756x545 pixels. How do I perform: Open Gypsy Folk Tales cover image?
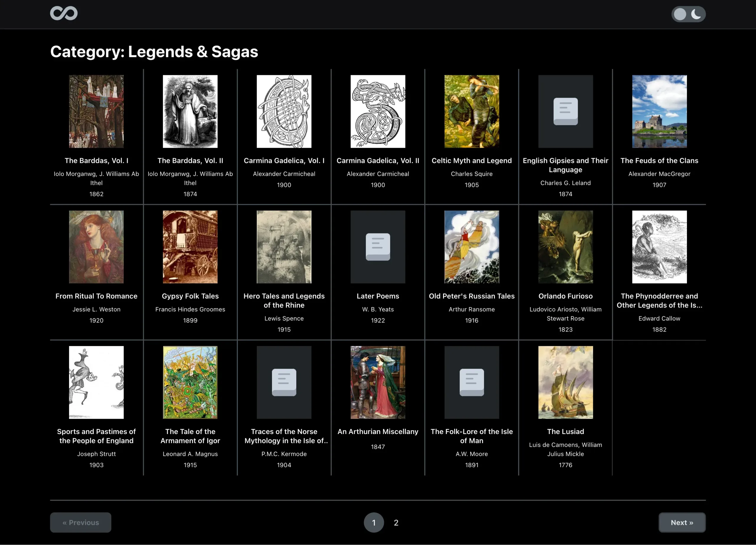click(190, 247)
